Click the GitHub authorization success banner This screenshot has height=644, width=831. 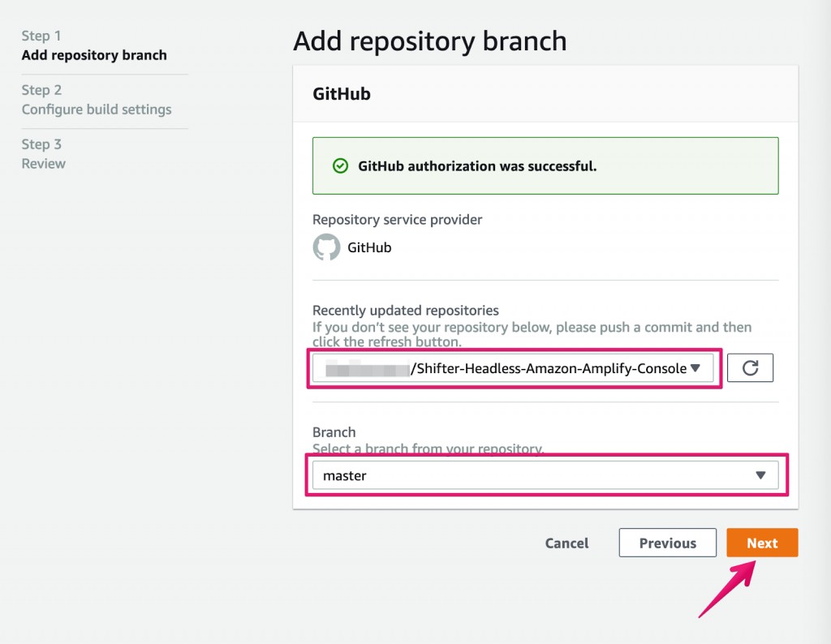coord(545,165)
